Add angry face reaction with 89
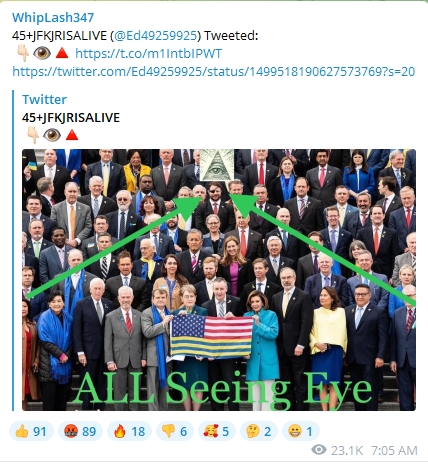The height and width of the screenshot is (464, 428). (x=80, y=431)
